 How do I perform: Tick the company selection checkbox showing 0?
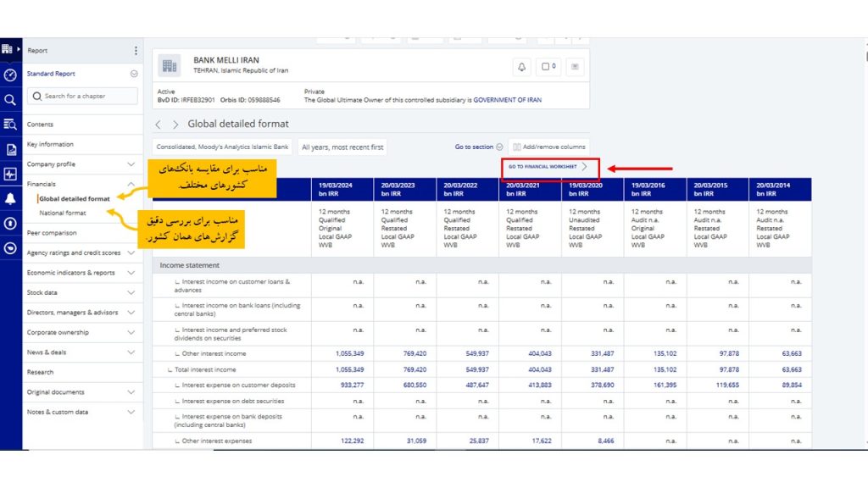(x=548, y=66)
